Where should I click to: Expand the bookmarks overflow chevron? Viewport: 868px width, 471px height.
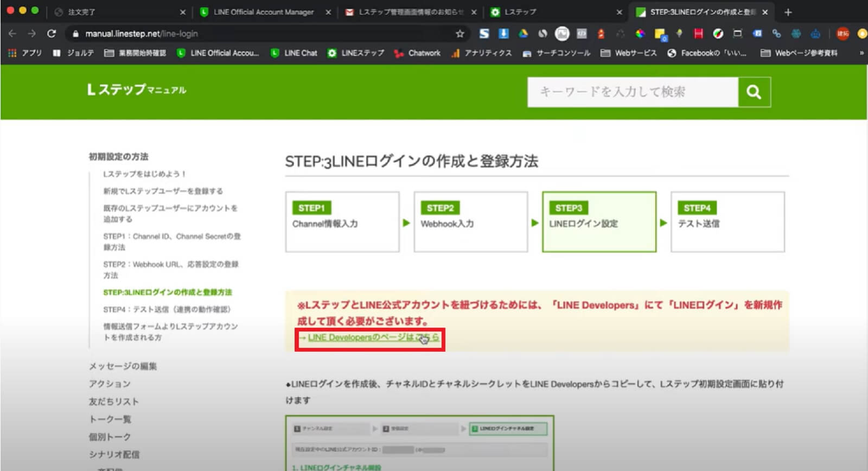pyautogui.click(x=861, y=53)
